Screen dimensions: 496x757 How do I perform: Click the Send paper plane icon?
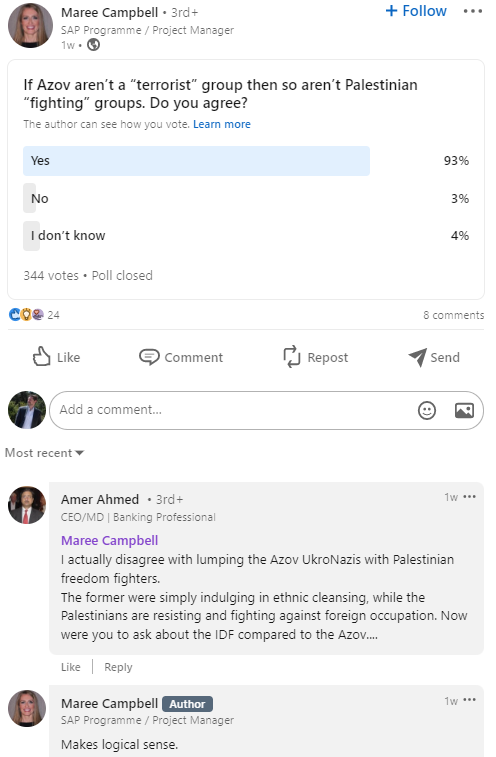click(417, 357)
